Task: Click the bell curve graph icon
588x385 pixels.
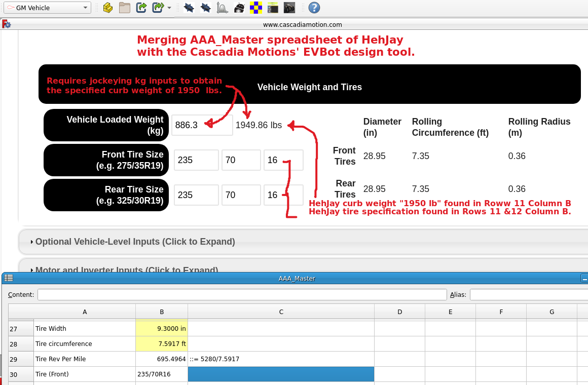Action: click(x=222, y=8)
